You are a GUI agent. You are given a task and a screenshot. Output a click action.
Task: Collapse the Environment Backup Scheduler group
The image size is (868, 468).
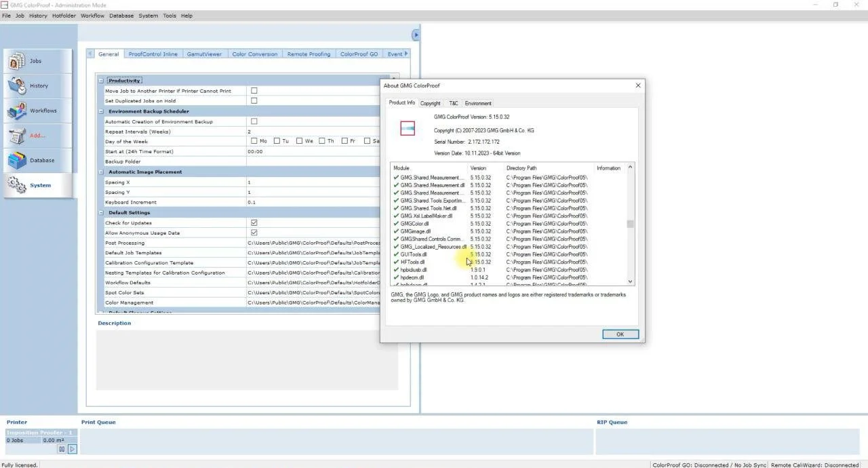click(101, 111)
